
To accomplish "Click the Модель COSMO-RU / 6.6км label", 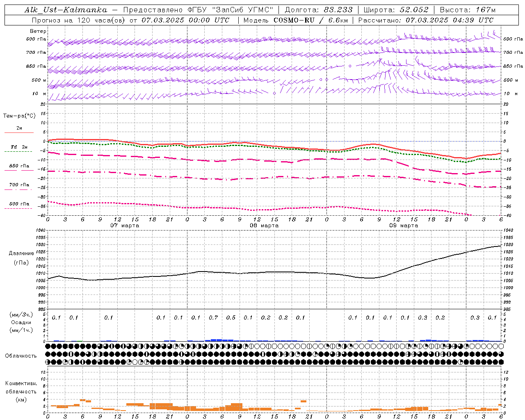I will (295, 20).
